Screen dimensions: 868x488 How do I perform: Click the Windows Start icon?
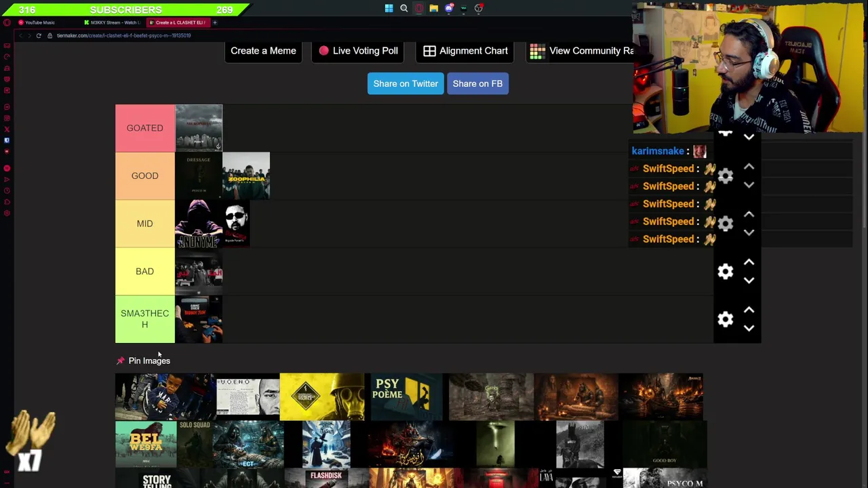tap(389, 8)
